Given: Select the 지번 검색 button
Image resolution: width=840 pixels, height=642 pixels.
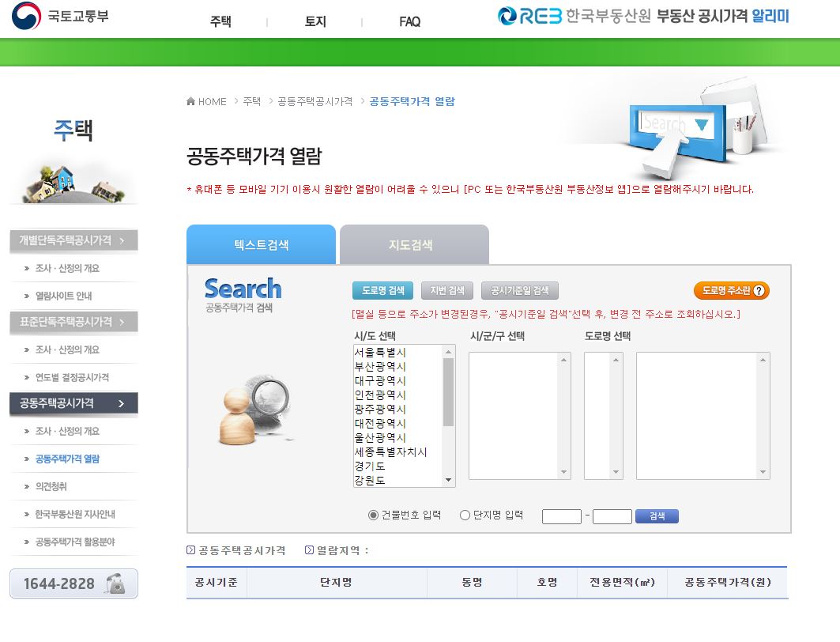Looking at the screenshot, I should tap(447, 290).
